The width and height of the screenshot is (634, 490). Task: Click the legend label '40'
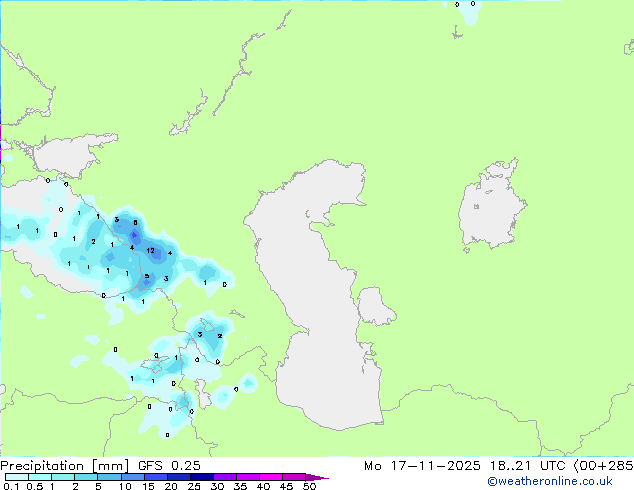[263, 486]
